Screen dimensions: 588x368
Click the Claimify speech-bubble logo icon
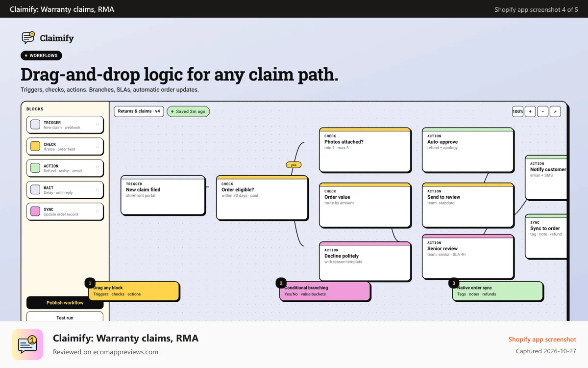coord(28,38)
